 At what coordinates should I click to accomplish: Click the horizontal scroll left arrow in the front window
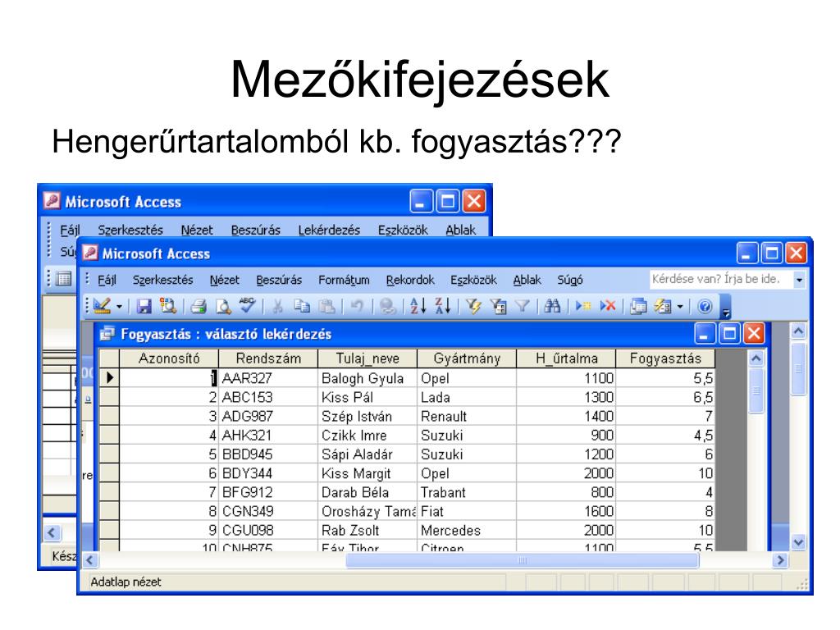point(89,560)
